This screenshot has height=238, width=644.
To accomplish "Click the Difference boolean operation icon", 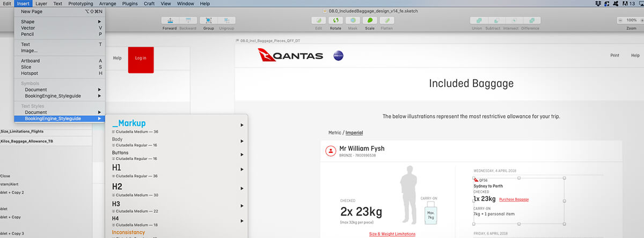I will coord(530,20).
